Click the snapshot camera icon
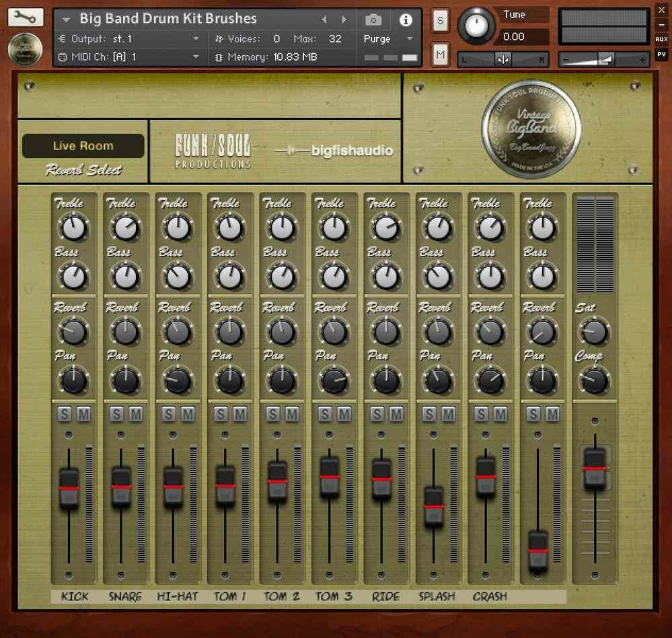 click(374, 20)
